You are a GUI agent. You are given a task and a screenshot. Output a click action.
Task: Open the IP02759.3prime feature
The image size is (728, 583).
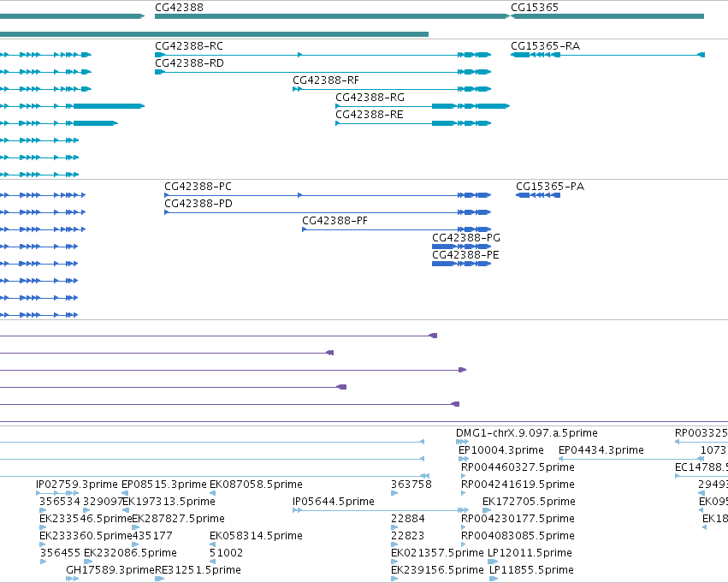coord(77,485)
